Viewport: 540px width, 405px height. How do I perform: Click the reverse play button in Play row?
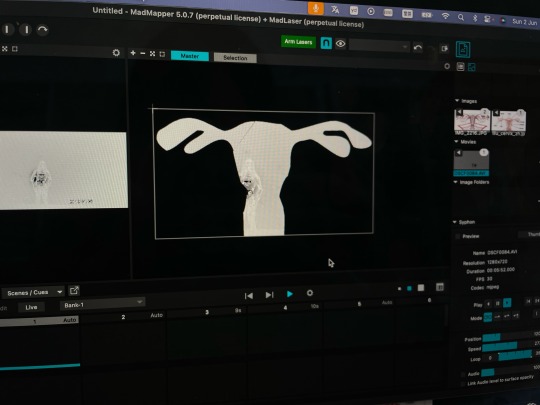point(488,304)
